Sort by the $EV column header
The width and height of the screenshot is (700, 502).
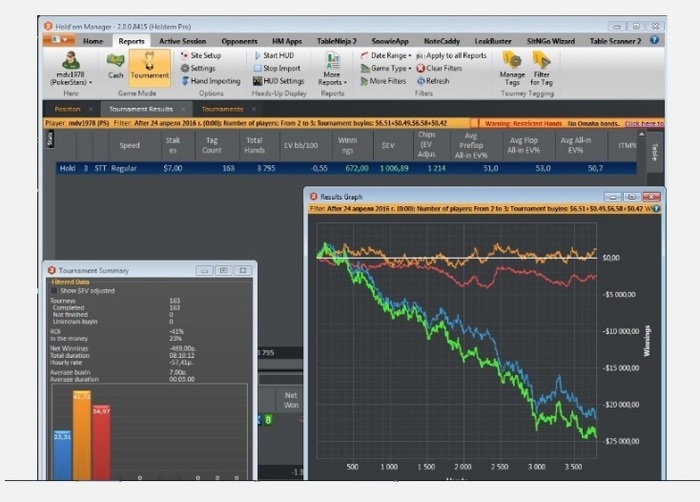coord(388,145)
